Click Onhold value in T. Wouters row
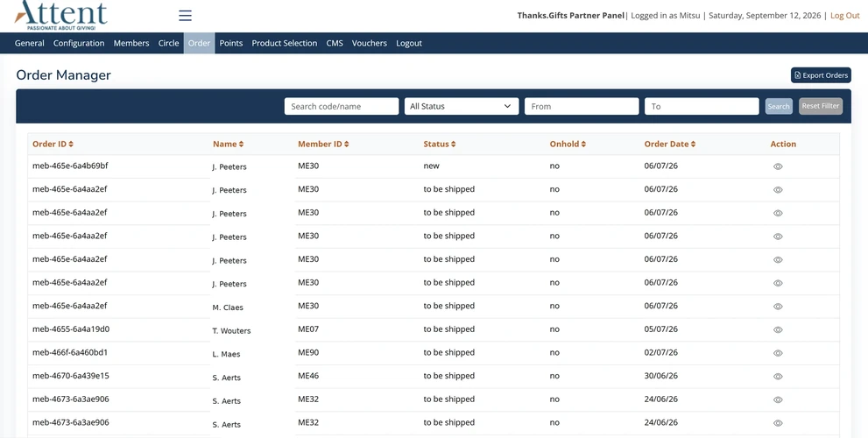 point(554,328)
